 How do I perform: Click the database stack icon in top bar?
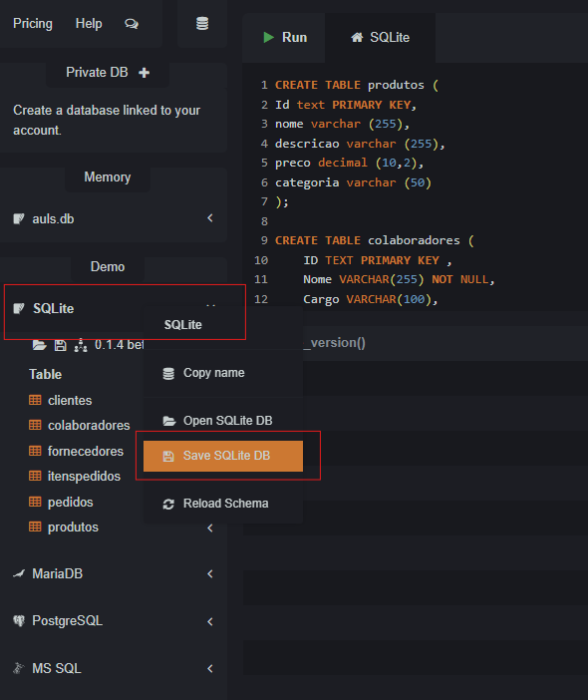[202, 23]
